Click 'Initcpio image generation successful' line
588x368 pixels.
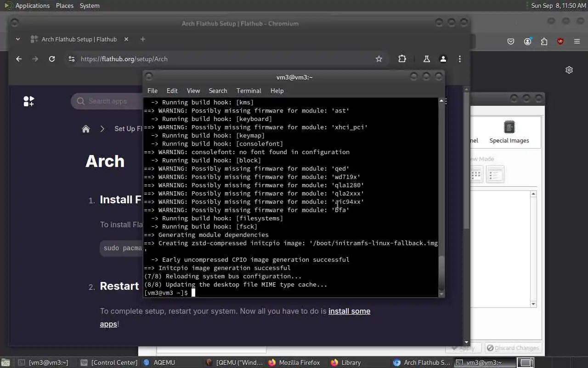[217, 268]
